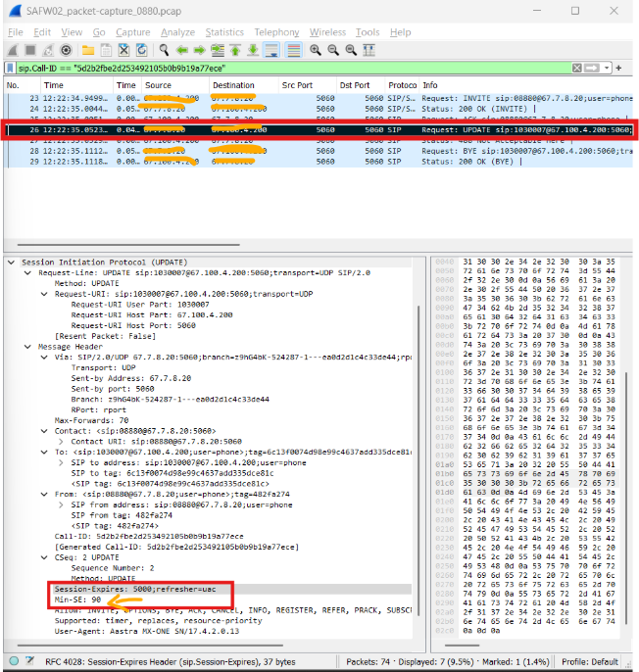This screenshot has width=639, height=672.
Task: Select packet 28 BYE request row
Action: pos(319,151)
